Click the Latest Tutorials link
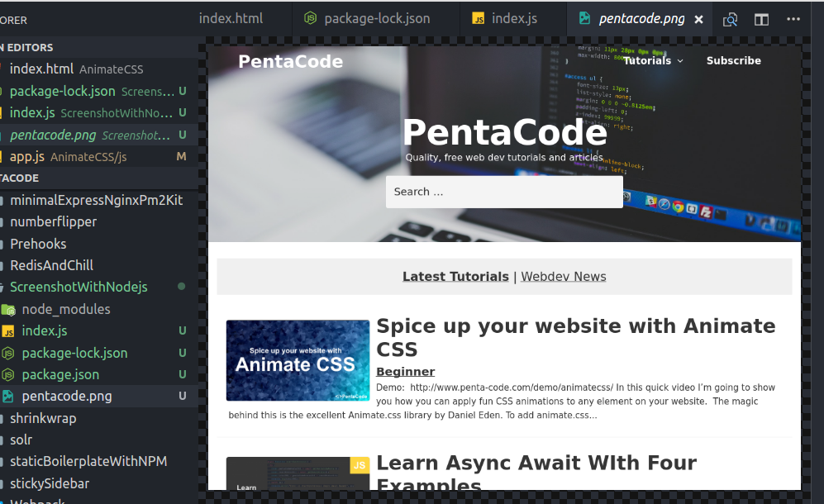Viewport: 824px width, 504px height. click(x=455, y=277)
